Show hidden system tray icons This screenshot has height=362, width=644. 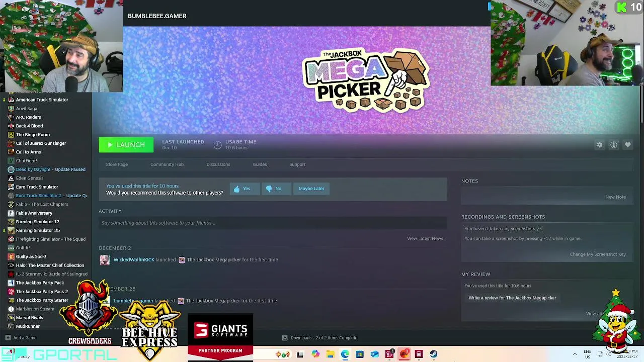click(575, 354)
